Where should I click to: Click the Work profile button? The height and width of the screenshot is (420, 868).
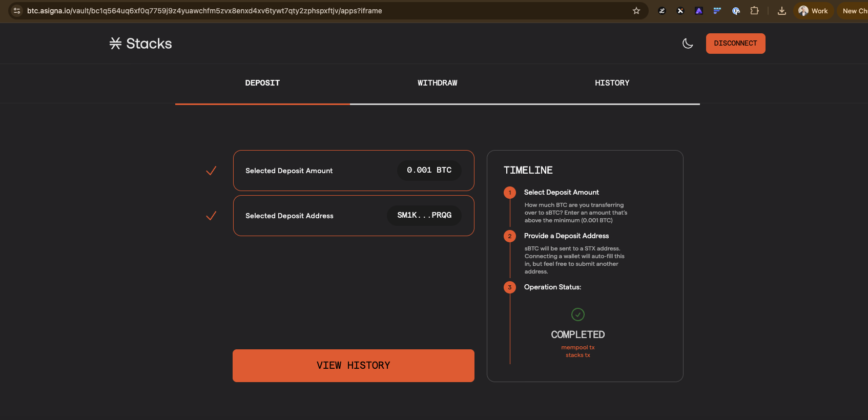[x=813, y=11]
